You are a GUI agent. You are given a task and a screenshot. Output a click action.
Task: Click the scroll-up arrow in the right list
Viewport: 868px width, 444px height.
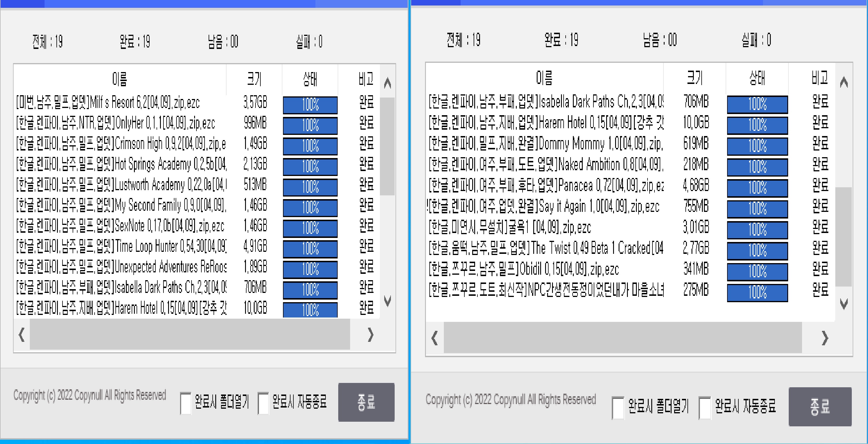(844, 82)
